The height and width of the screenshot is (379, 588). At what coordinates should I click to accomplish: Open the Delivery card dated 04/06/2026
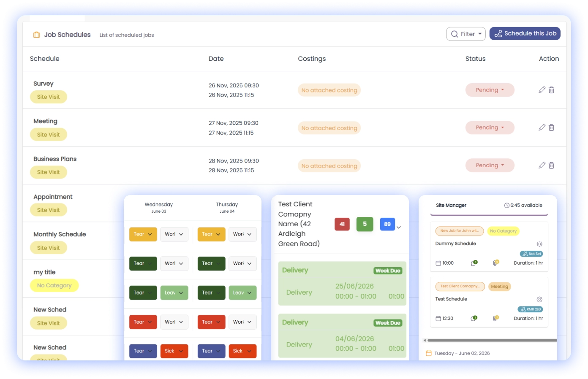342,336
